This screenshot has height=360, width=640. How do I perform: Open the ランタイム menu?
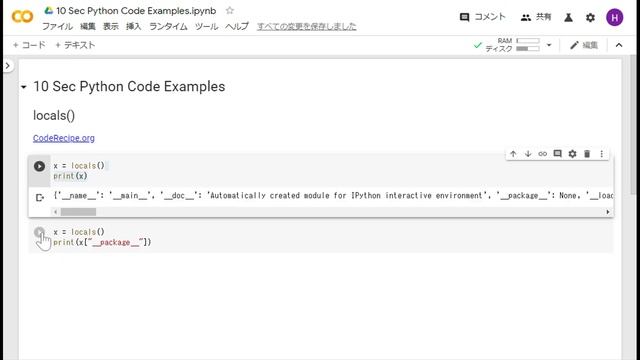[x=168, y=27]
